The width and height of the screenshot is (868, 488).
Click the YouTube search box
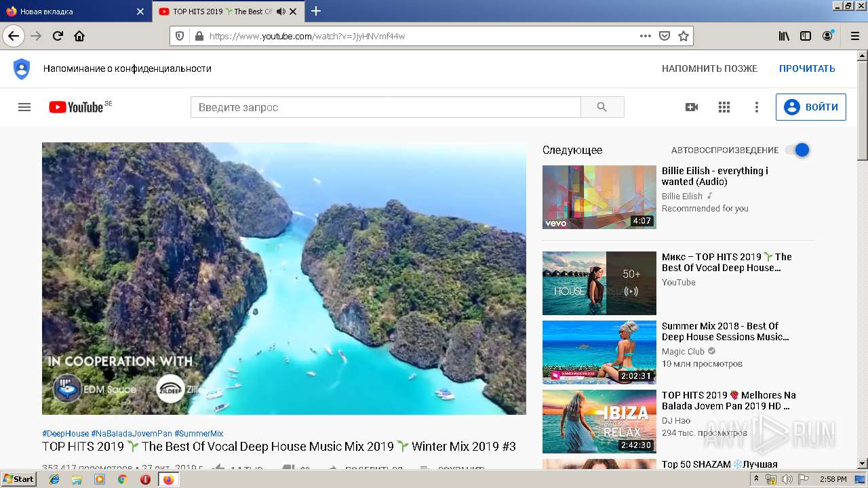coord(385,107)
